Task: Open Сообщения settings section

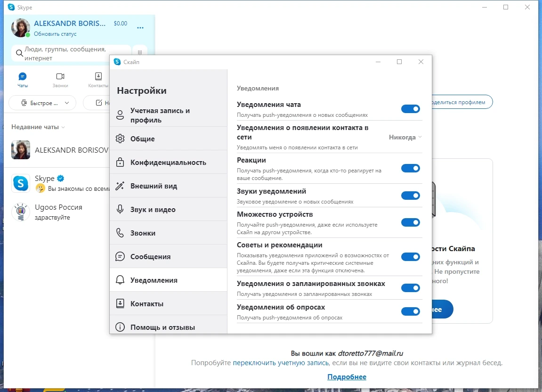Action: pyautogui.click(x=168, y=256)
